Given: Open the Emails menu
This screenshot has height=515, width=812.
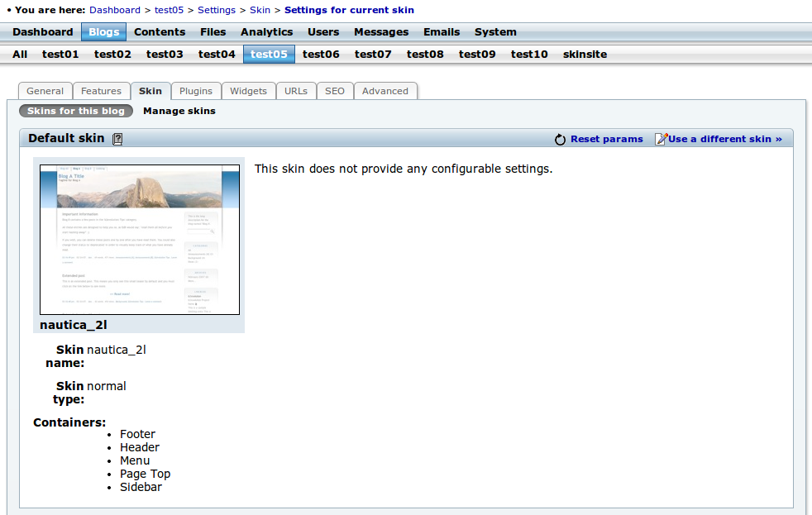Looking at the screenshot, I should click(442, 32).
